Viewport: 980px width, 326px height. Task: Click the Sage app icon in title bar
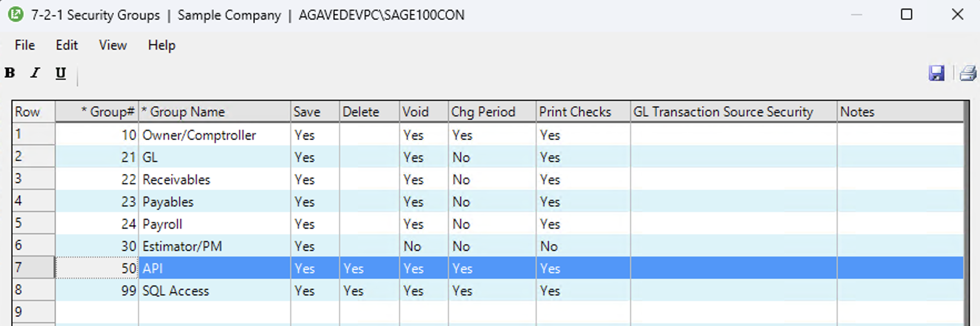[x=16, y=14]
